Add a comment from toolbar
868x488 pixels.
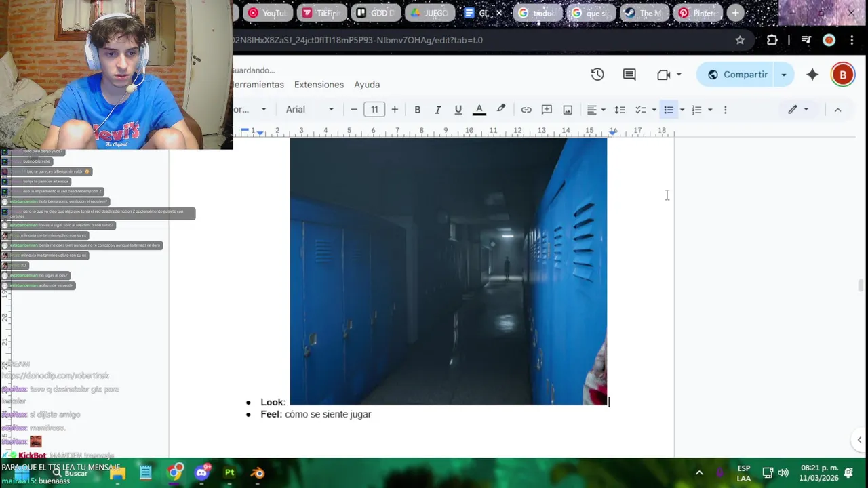[547, 110]
